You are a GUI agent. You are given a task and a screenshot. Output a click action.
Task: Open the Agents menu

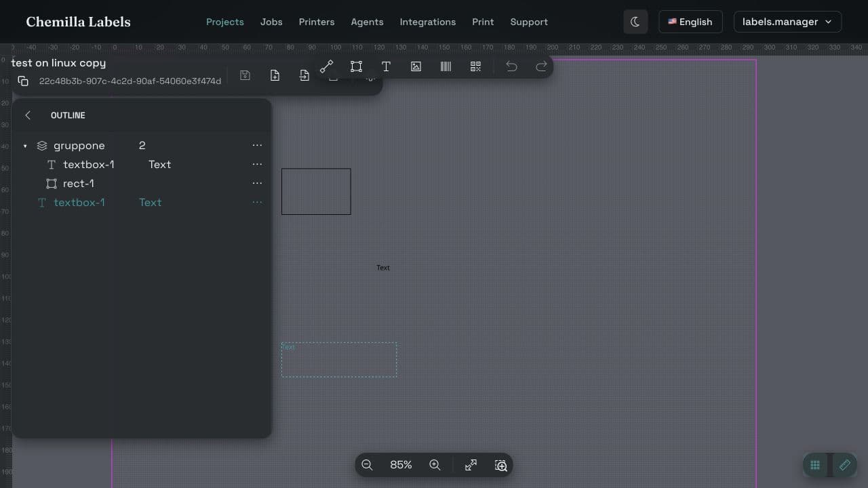pos(367,22)
